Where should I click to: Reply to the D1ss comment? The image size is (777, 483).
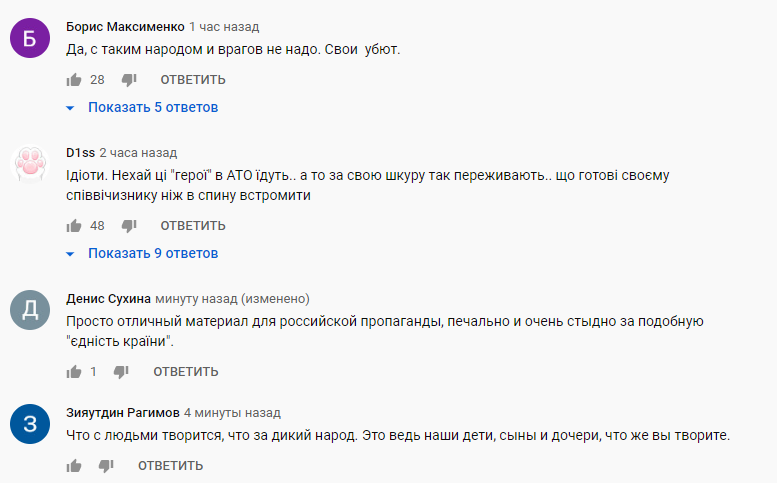[193, 226]
